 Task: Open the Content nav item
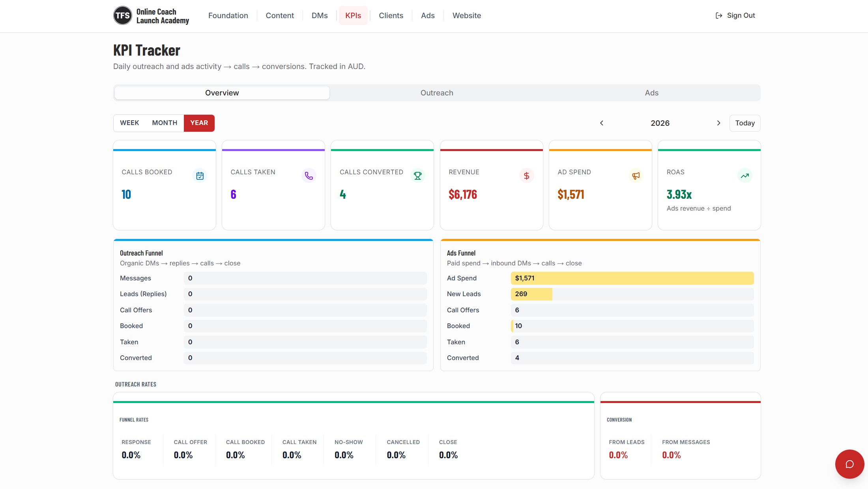point(280,16)
